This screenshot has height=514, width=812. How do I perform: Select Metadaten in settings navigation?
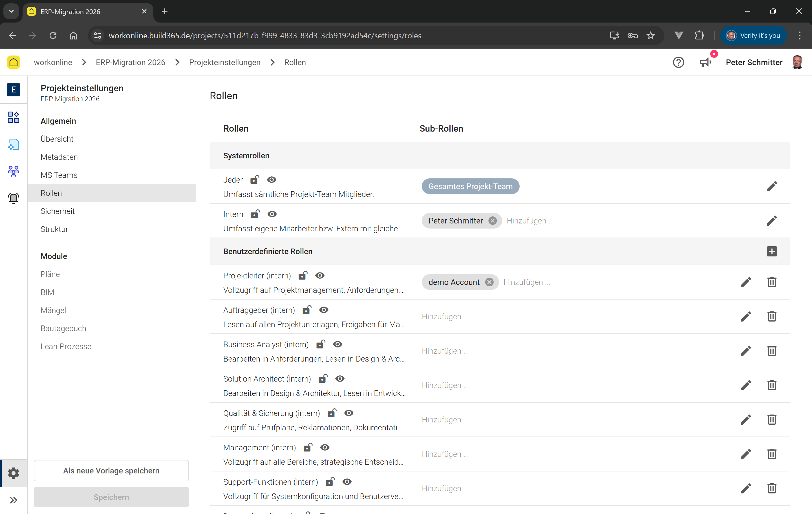[59, 157]
